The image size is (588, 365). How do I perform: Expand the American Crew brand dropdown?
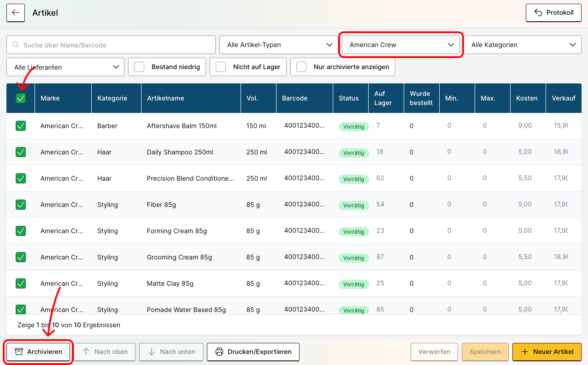(x=401, y=45)
